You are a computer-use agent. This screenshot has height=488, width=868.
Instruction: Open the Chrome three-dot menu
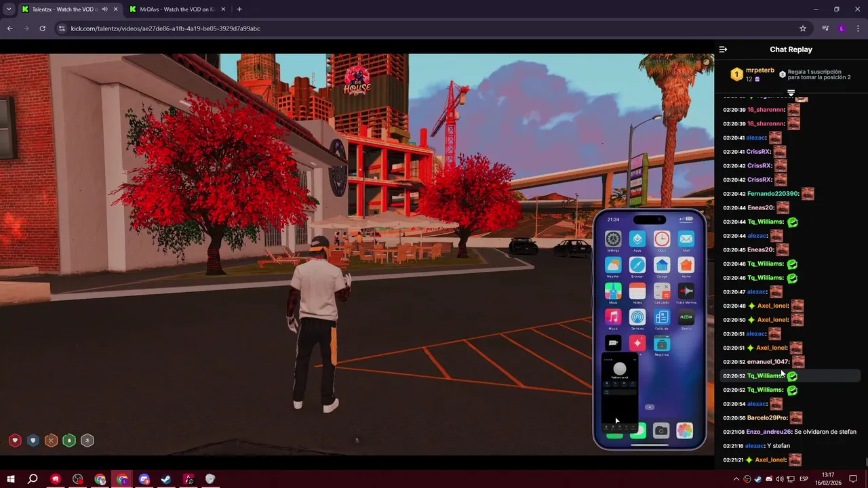click(858, 28)
